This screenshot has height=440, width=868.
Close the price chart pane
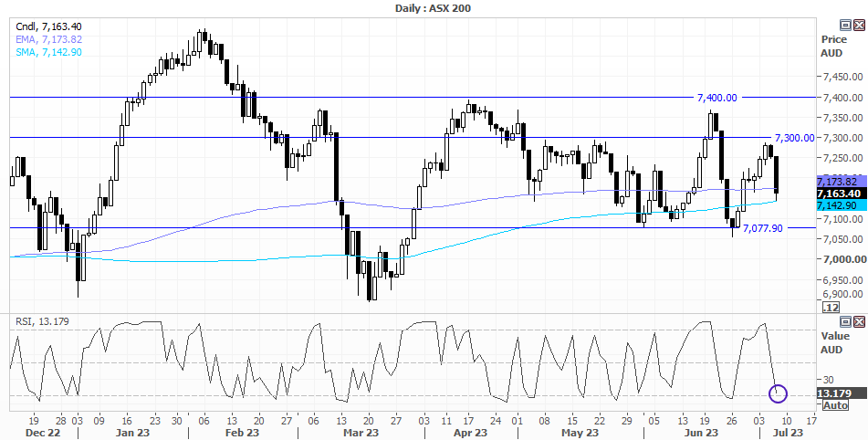[859, 25]
